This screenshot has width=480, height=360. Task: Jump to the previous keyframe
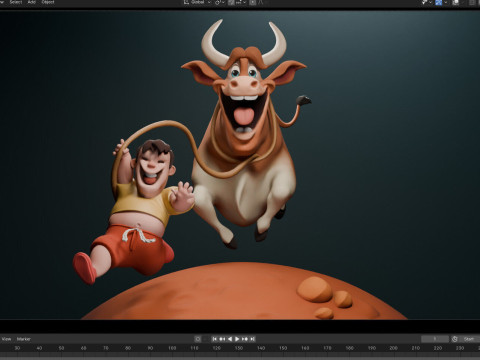[x=222, y=339]
